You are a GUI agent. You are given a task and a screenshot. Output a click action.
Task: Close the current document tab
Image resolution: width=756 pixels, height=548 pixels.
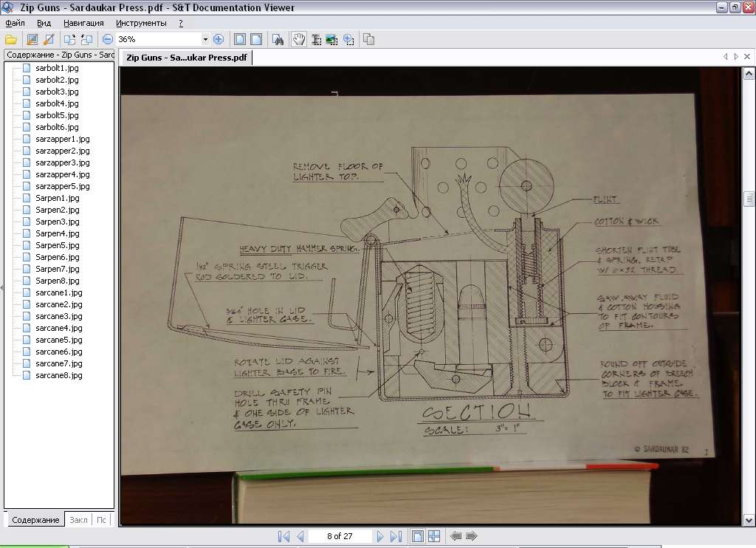[x=747, y=56]
